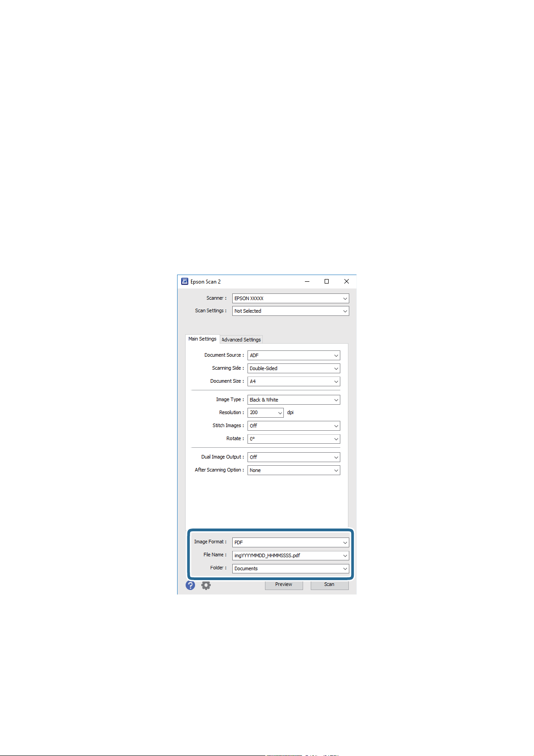
Task: Maximize the Epson Scan 2 window
Action: point(326,281)
